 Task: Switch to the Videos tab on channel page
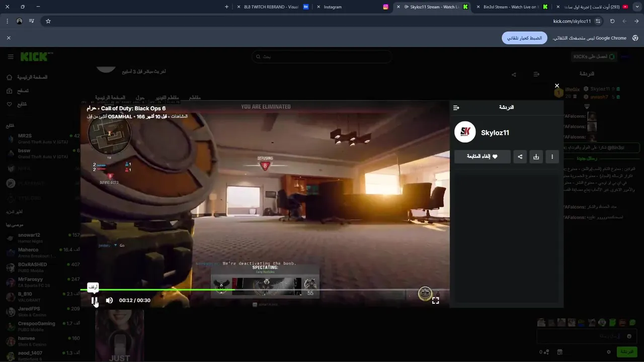[167, 98]
